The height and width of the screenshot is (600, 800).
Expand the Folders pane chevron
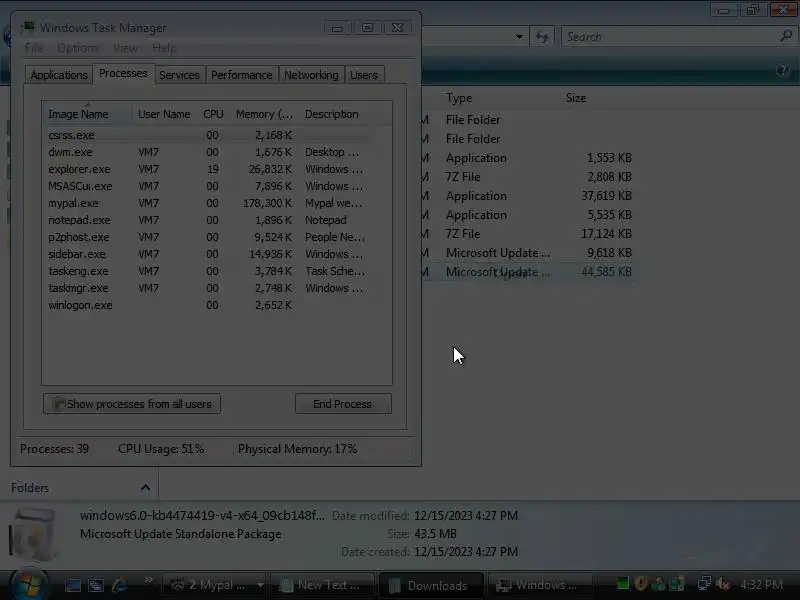145,488
